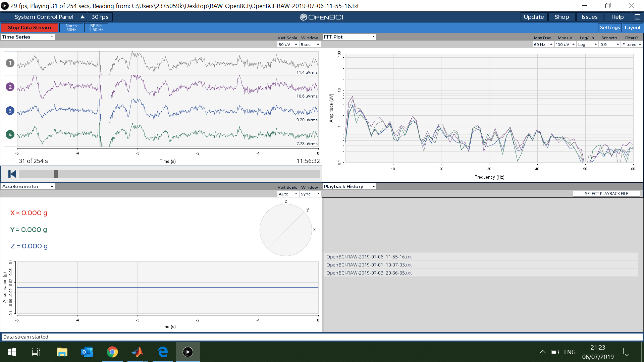Screen dimensions: 644x362
Task: Select OpenBCI-RAW-2019-07-01_10-07-03.txt playback file
Action: coord(481,265)
